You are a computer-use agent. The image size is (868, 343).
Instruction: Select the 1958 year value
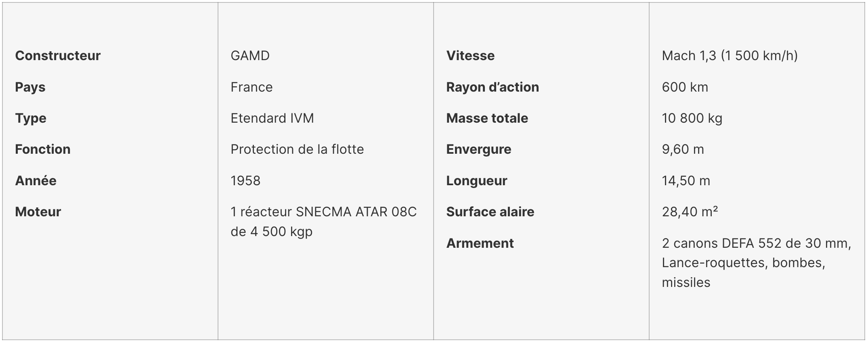point(245,180)
